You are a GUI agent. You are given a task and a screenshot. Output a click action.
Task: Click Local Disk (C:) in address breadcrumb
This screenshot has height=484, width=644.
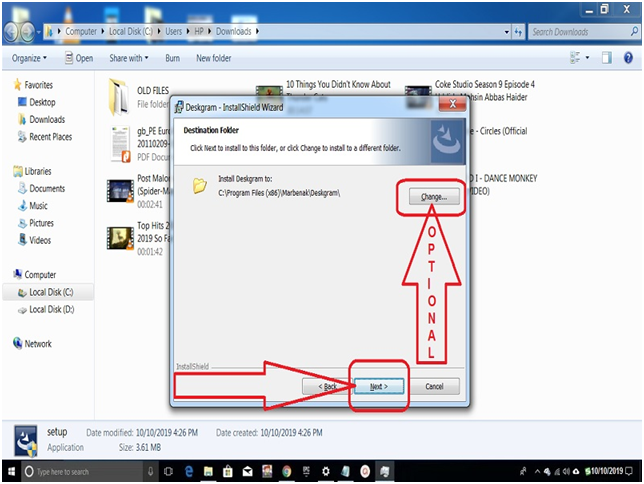[131, 31]
